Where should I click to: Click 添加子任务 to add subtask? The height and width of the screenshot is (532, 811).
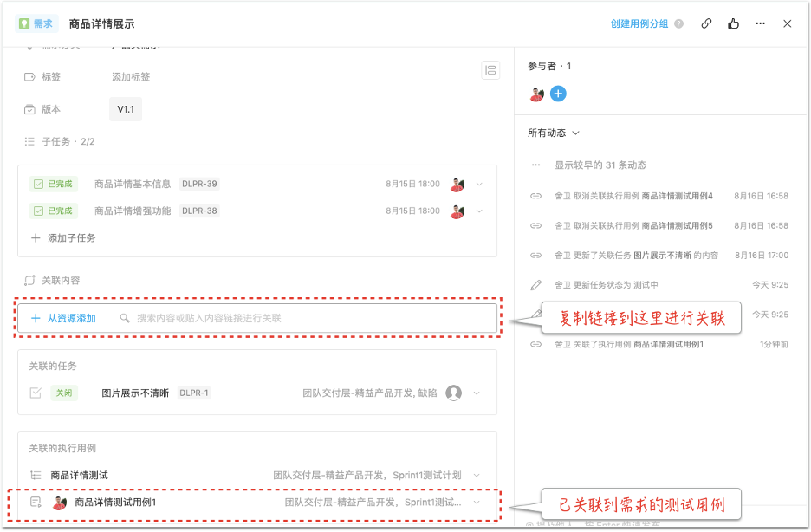point(63,238)
